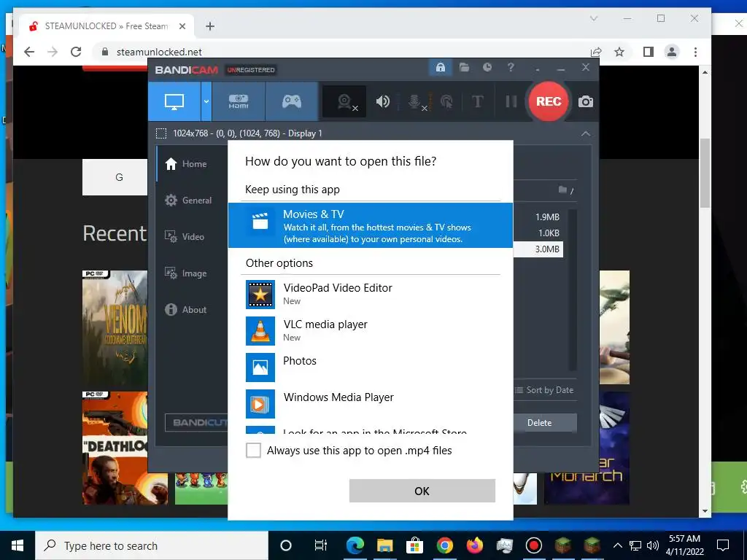Open Chrome tab search chevron

(x=594, y=18)
